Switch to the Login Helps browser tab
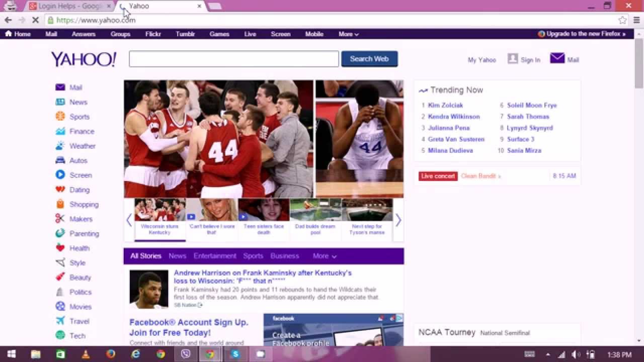The width and height of the screenshot is (644, 362). coord(70,6)
